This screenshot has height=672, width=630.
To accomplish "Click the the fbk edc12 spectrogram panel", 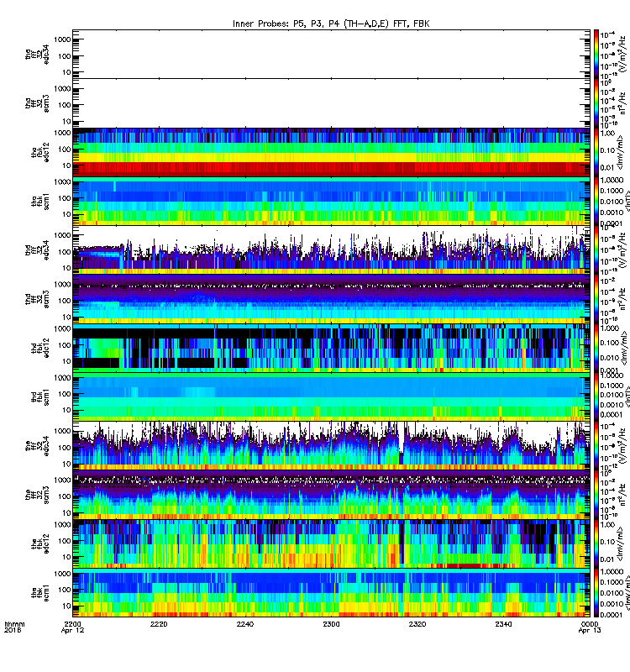I will (x=331, y=544).
